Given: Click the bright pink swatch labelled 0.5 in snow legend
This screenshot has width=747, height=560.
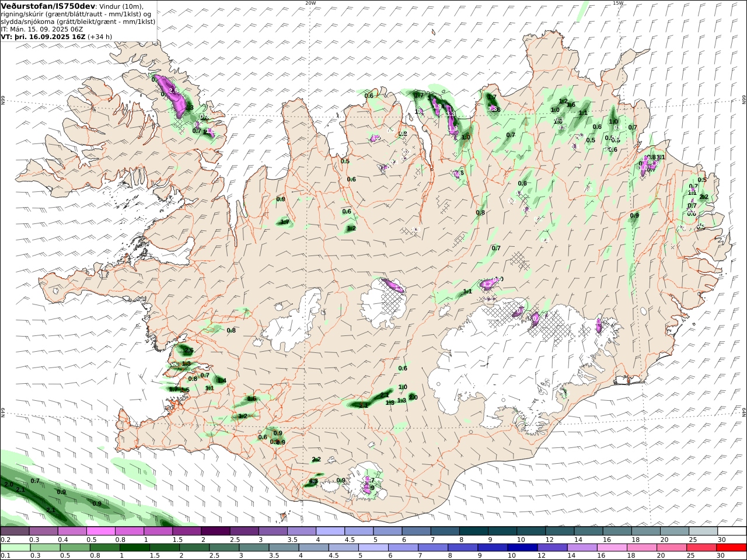Looking at the screenshot, I should [x=100, y=531].
